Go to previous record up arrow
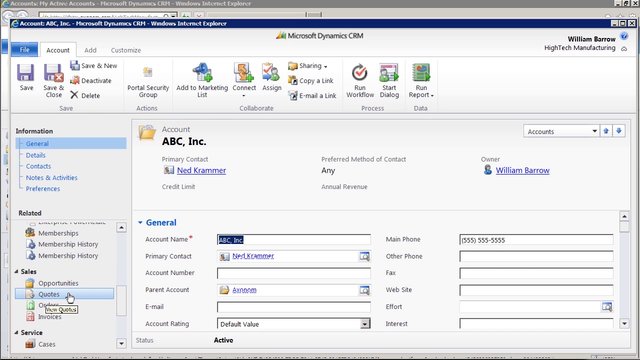 coord(606,131)
